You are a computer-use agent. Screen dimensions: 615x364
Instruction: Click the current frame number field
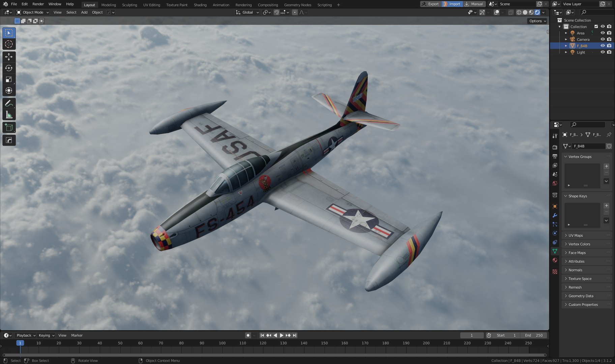tap(472, 335)
